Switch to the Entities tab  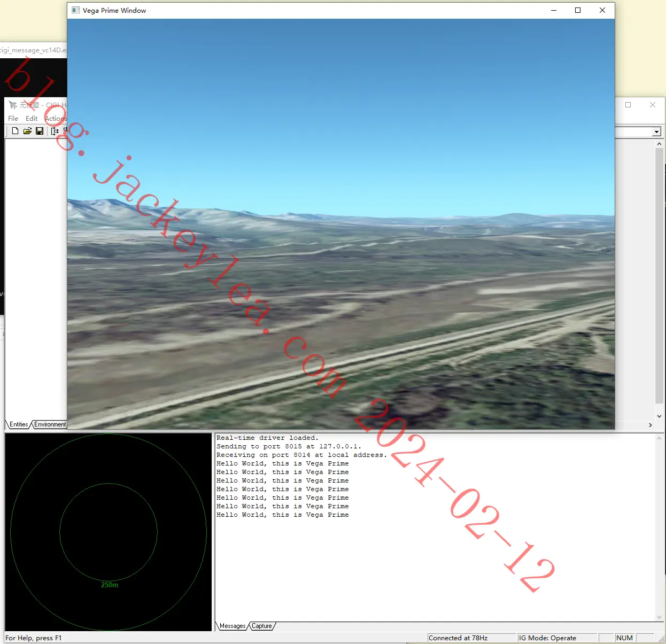19,424
